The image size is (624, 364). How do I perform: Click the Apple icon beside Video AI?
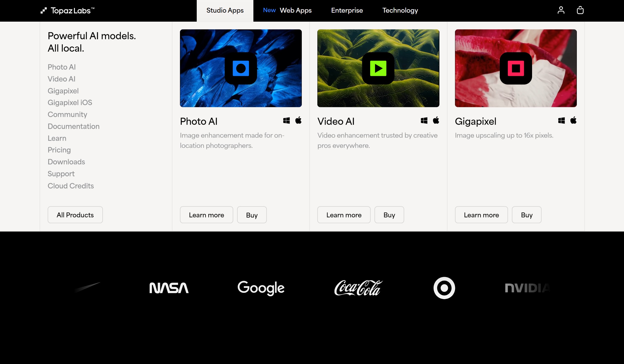coord(436,120)
